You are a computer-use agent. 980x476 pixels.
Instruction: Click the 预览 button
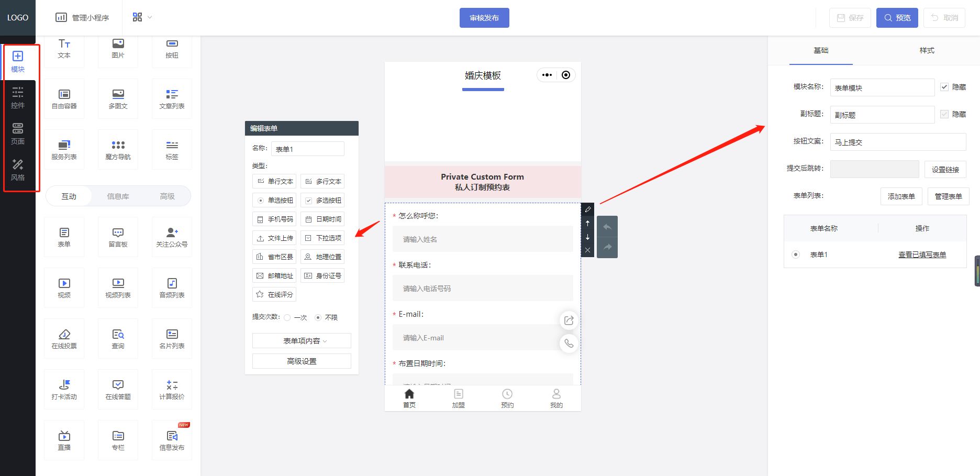(x=897, y=18)
